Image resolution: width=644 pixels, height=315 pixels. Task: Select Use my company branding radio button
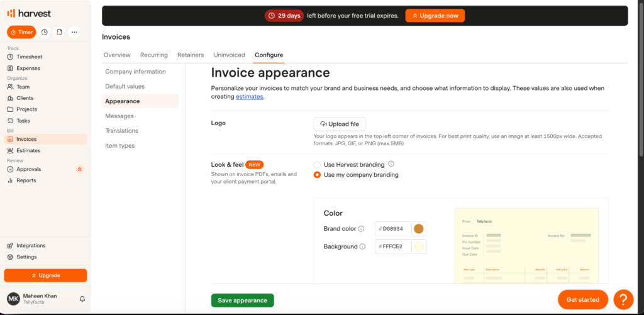317,175
